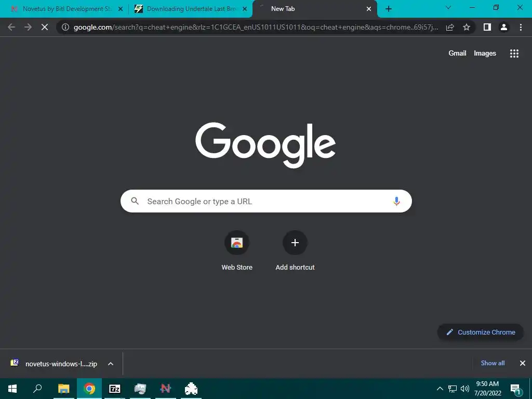Show hidden system tray icons

click(440, 389)
